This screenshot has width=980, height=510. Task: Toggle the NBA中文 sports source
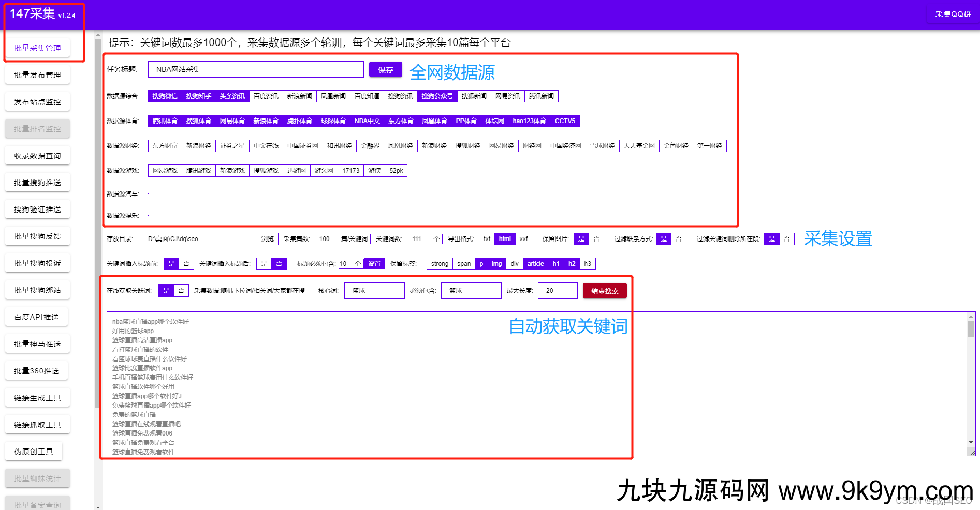click(x=367, y=121)
